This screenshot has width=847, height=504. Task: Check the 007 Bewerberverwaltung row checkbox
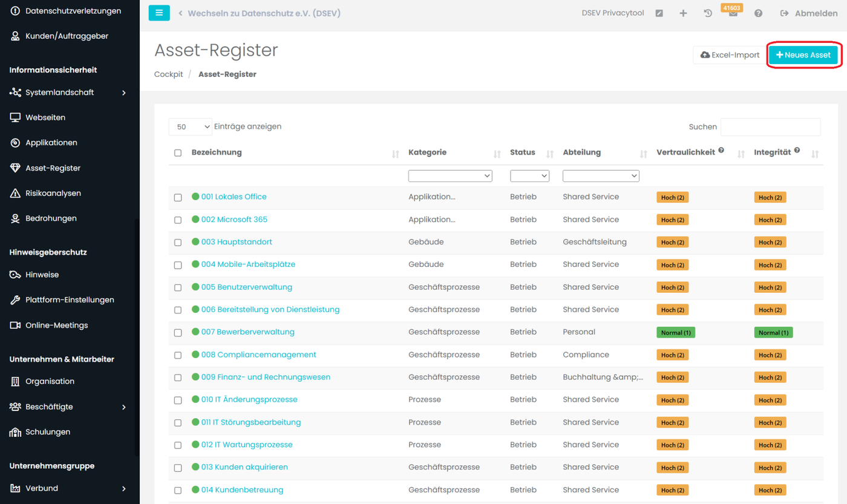point(178,333)
